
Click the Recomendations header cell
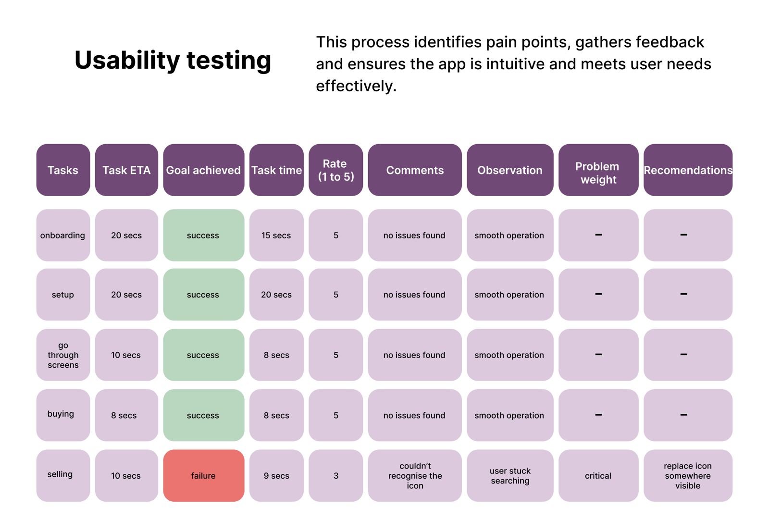(687, 170)
